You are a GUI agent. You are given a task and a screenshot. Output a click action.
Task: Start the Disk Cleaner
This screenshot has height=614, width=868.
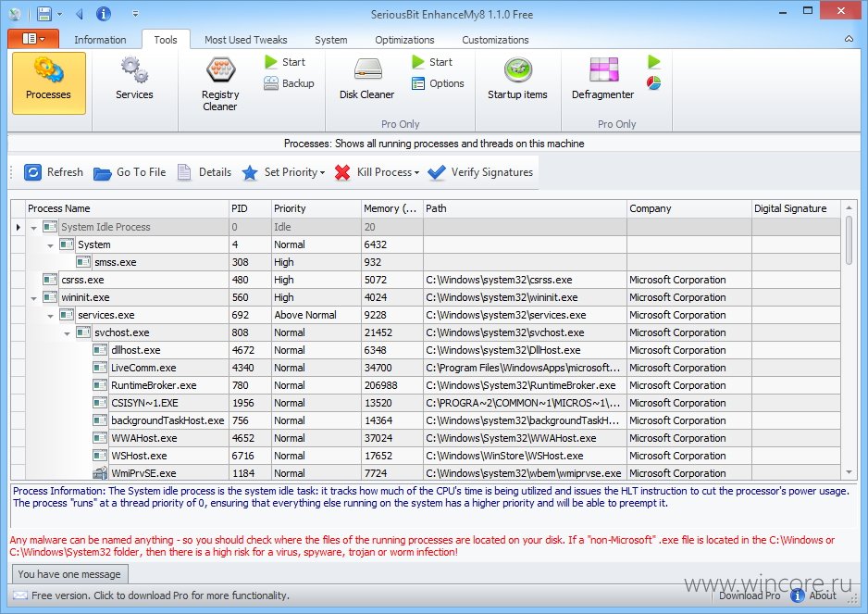tap(432, 62)
